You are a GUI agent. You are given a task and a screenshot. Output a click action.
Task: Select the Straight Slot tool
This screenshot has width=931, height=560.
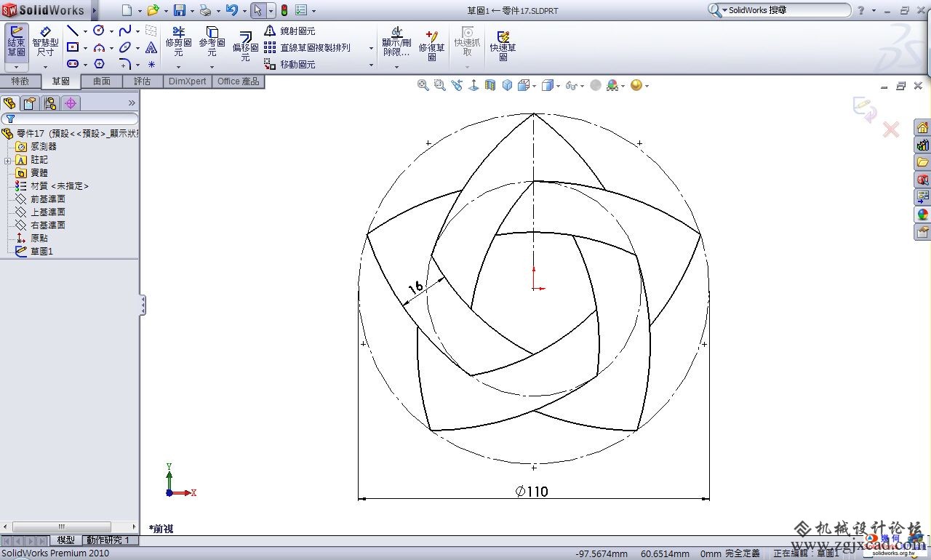(x=73, y=64)
